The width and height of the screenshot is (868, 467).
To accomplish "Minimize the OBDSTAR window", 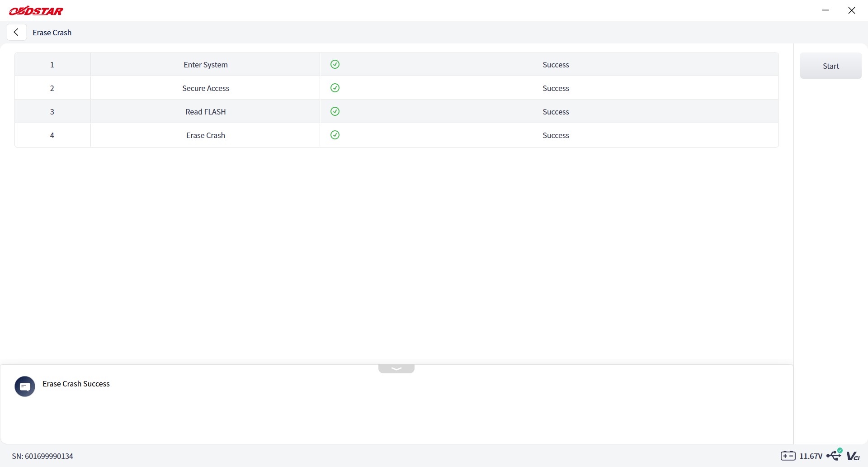I will point(826,10).
